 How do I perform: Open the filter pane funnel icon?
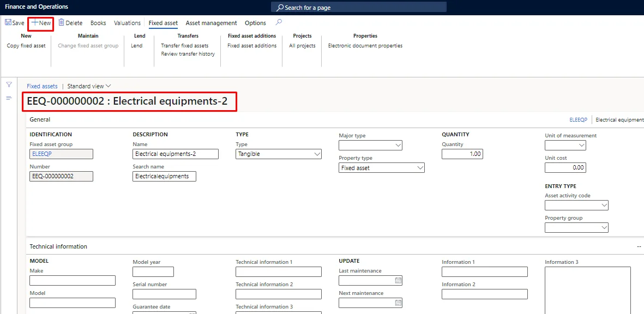[9, 84]
